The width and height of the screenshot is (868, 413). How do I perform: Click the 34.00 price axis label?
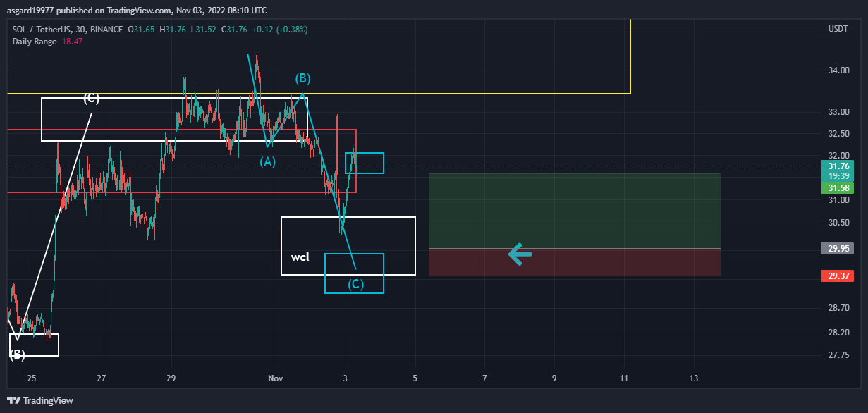[x=838, y=71]
